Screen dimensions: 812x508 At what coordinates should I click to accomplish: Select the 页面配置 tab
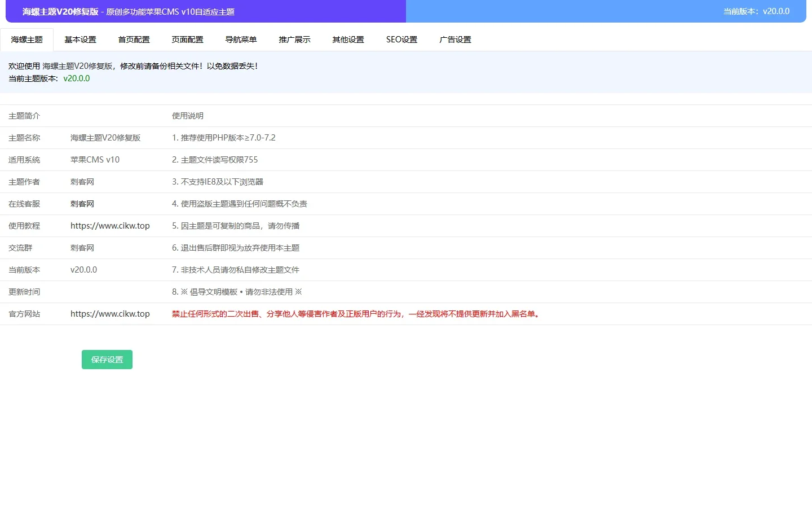click(187, 40)
